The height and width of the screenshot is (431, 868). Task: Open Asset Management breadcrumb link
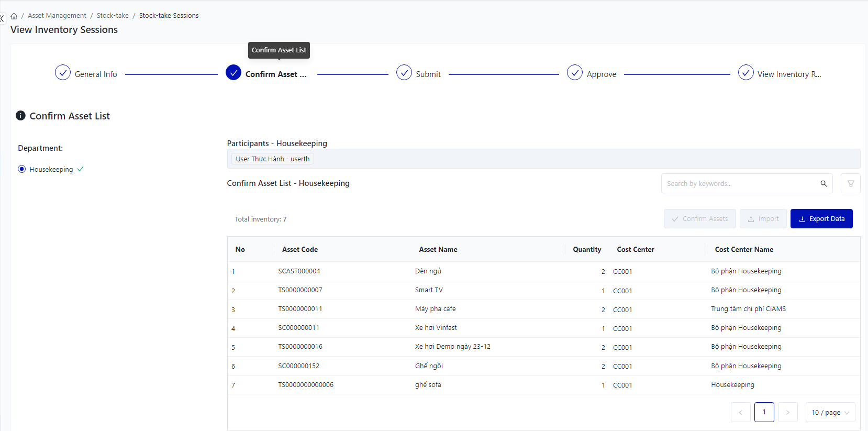pyautogui.click(x=57, y=16)
